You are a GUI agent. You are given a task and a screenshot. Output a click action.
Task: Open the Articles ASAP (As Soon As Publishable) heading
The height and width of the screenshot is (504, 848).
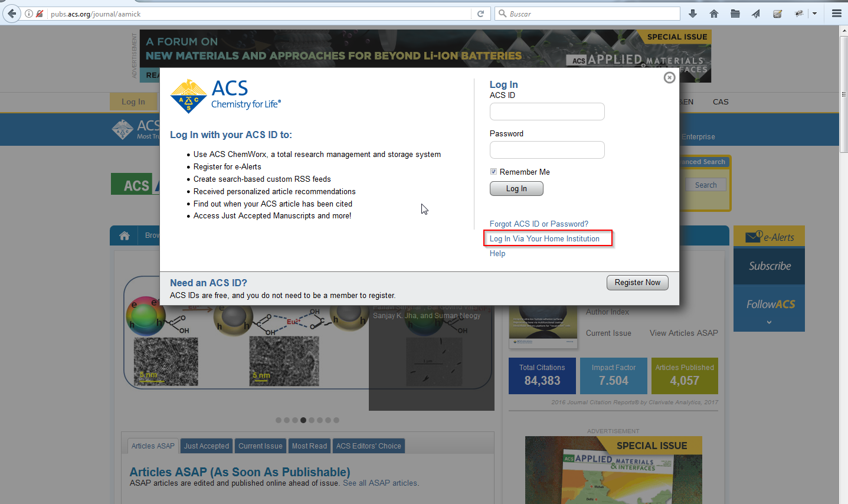240,472
